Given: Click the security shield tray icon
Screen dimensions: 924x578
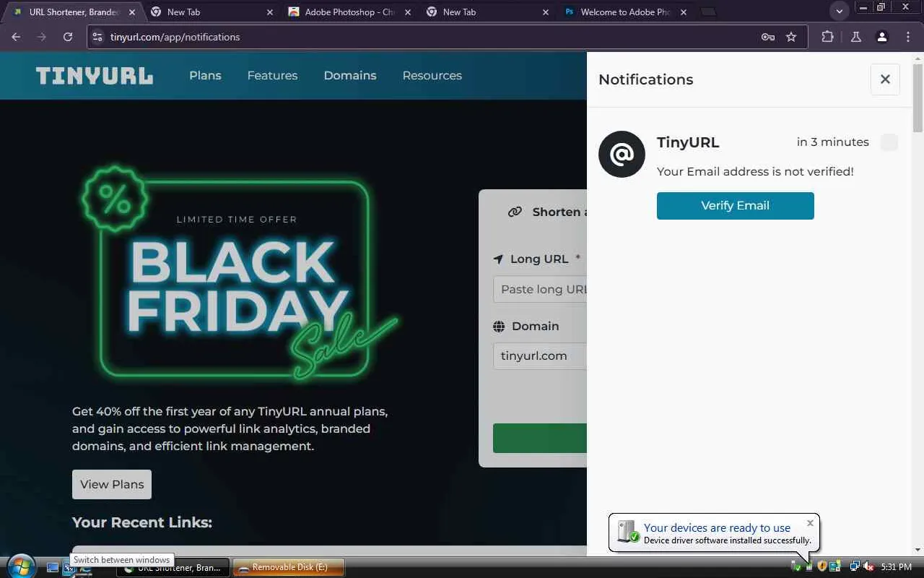Looking at the screenshot, I should pyautogui.click(x=821, y=567).
